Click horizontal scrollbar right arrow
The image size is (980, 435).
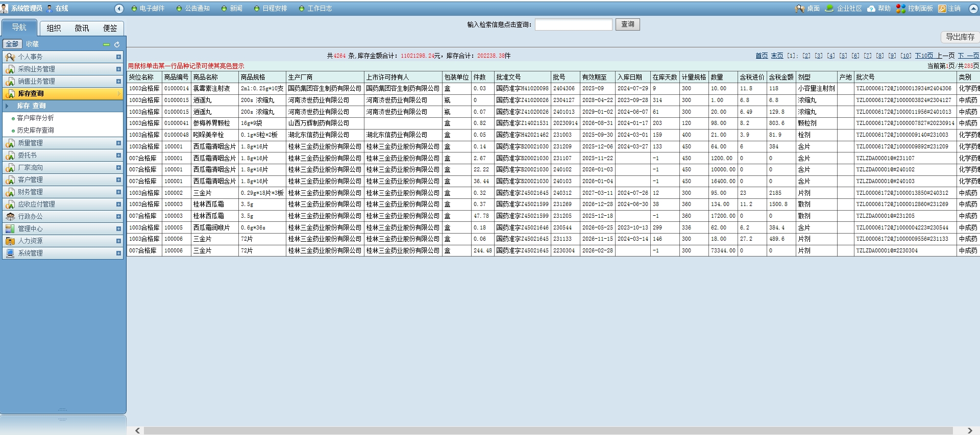(x=969, y=431)
